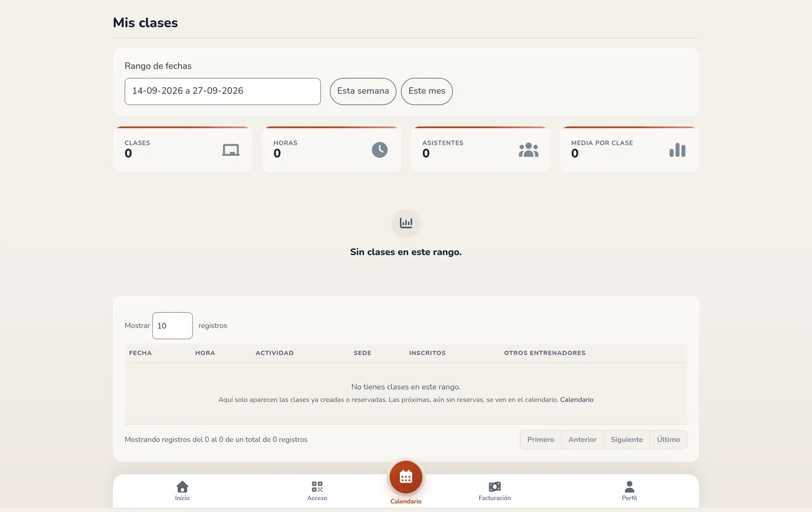Click the Perfil label in the bottom bar
812x512 pixels.
tap(629, 498)
